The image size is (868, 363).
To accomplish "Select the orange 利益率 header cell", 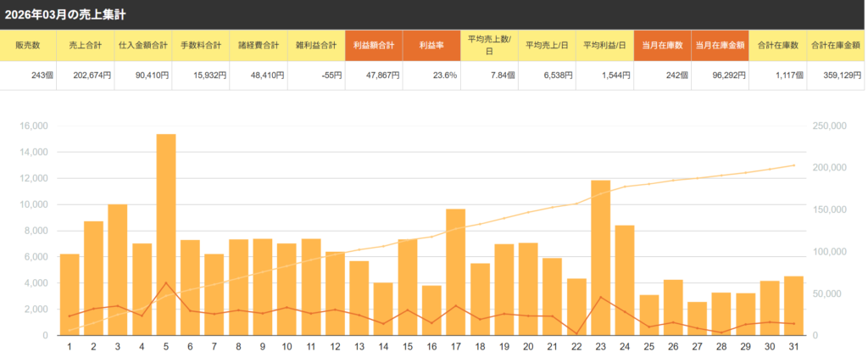I will coord(431,45).
